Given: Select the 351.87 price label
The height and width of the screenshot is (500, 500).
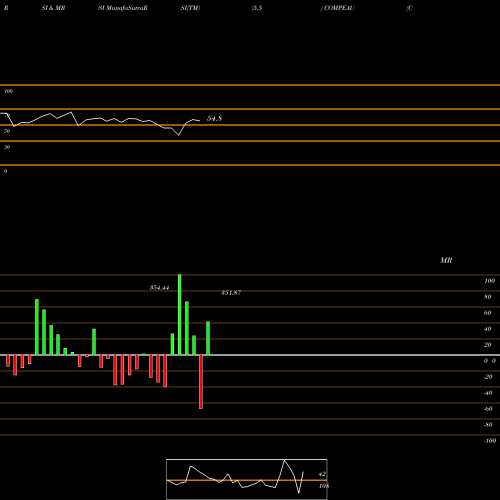Looking at the screenshot, I should (231, 293).
